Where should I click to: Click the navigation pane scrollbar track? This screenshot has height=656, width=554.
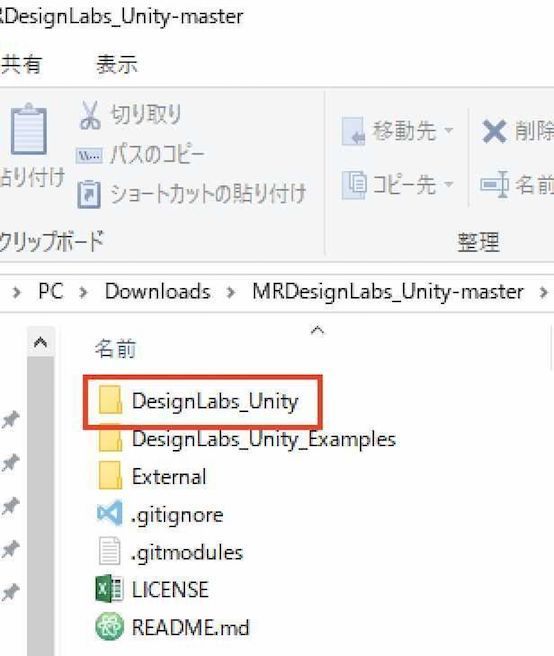point(40,506)
